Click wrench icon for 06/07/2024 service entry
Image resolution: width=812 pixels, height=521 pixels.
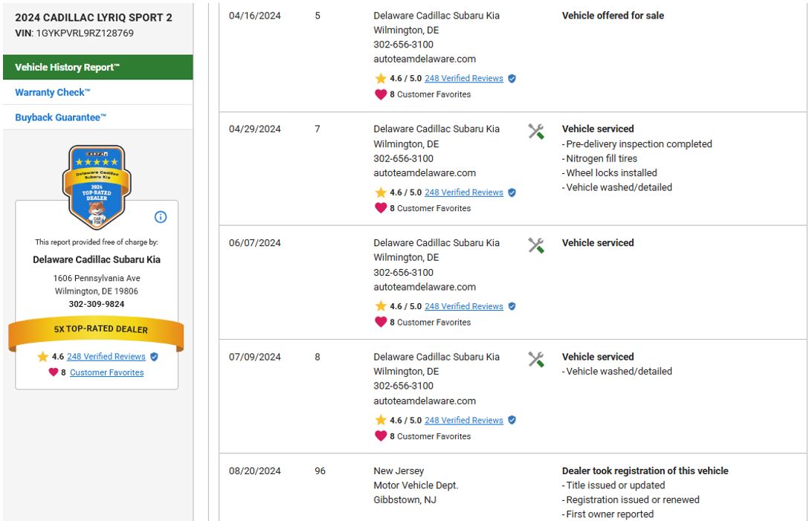535,246
